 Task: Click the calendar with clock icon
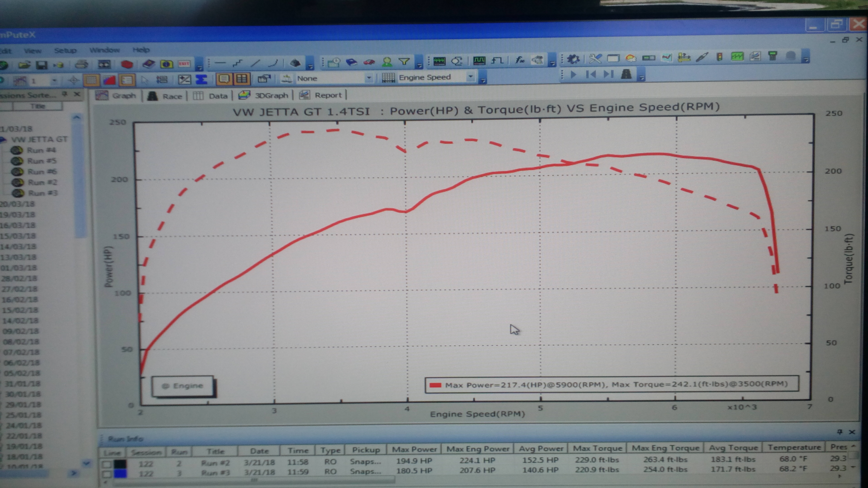click(x=334, y=62)
